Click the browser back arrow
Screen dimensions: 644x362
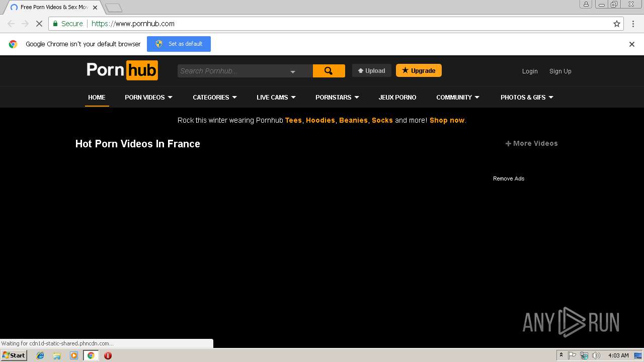pos(11,24)
